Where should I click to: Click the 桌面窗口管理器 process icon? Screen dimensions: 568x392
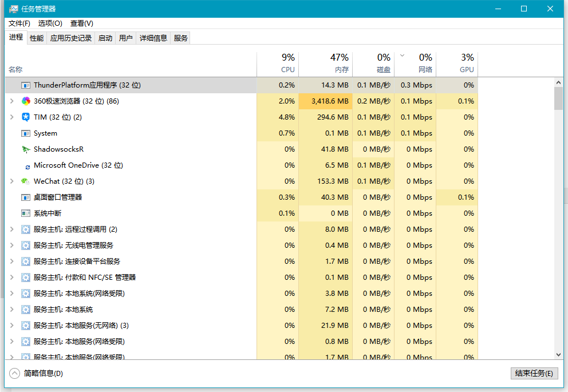[26, 197]
